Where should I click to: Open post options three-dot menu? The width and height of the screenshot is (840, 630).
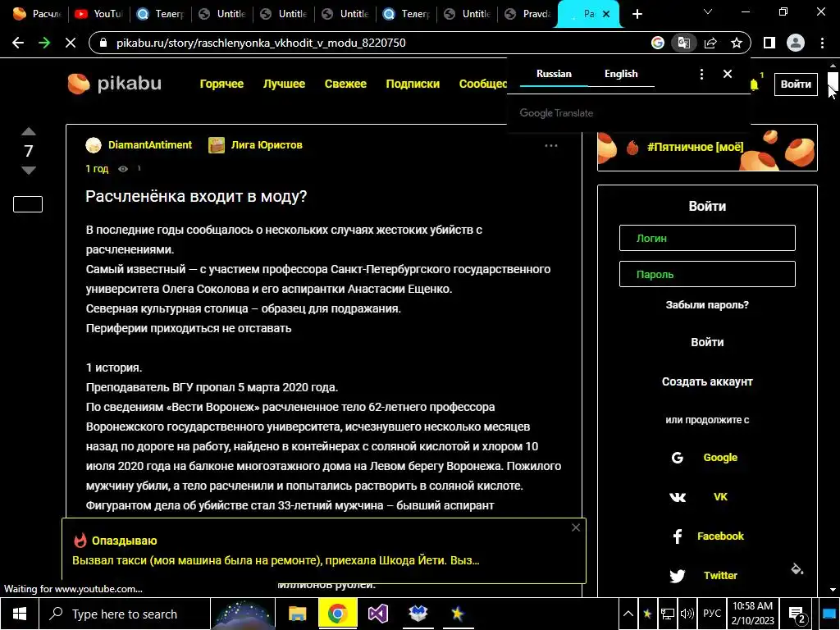(550, 145)
